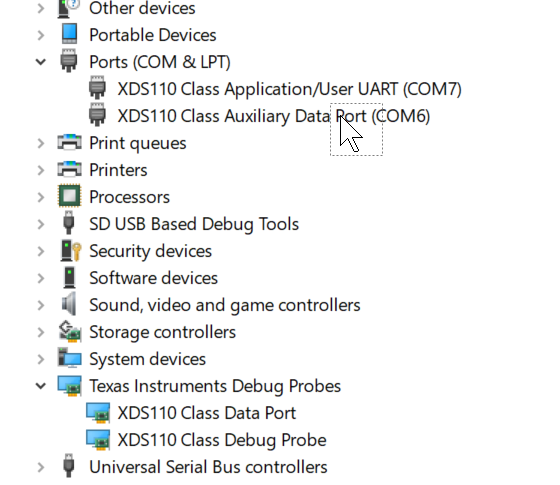
Task: Click the XDS110 Class Debug Probe icon
Action: (98, 439)
